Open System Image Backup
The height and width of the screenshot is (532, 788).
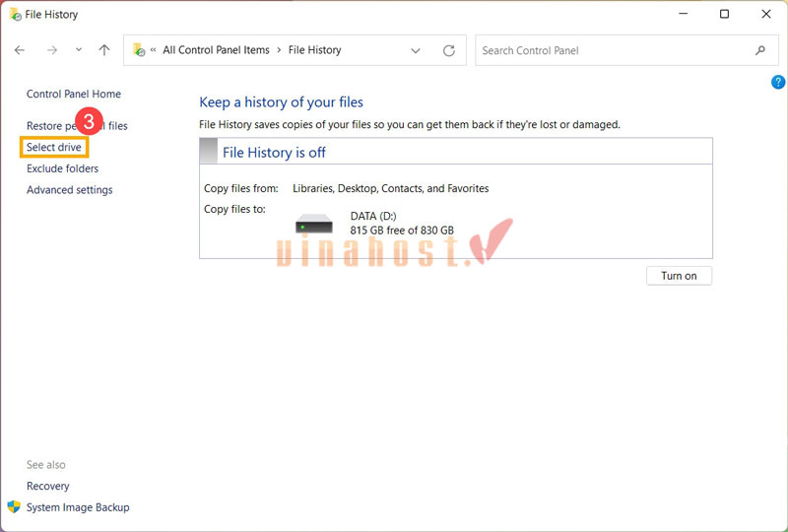[78, 507]
